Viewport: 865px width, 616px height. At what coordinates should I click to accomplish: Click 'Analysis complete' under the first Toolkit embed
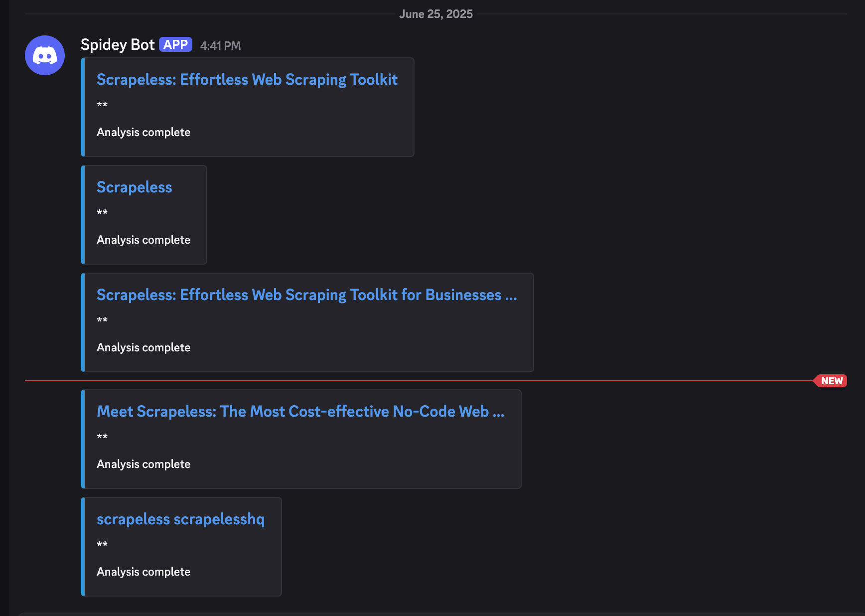(144, 132)
